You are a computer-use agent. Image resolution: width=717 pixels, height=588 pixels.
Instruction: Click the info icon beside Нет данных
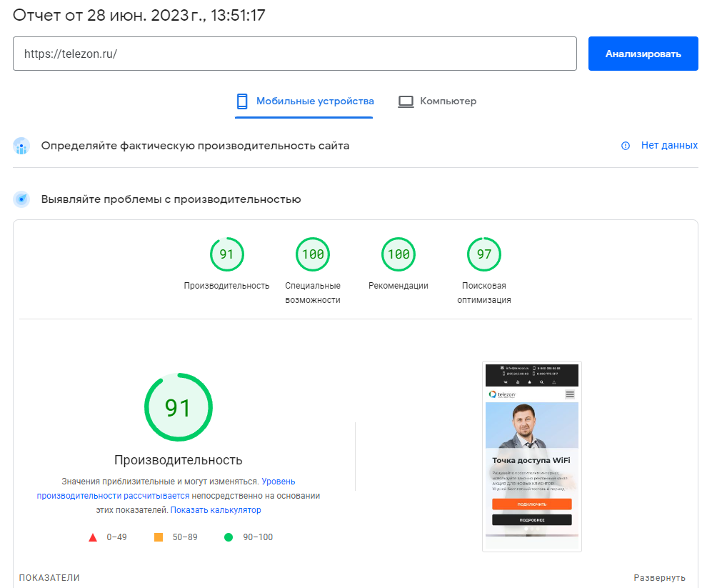pyautogui.click(x=626, y=144)
